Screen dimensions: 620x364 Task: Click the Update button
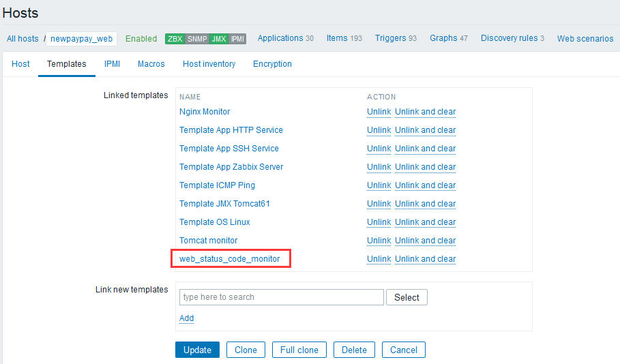(x=197, y=350)
